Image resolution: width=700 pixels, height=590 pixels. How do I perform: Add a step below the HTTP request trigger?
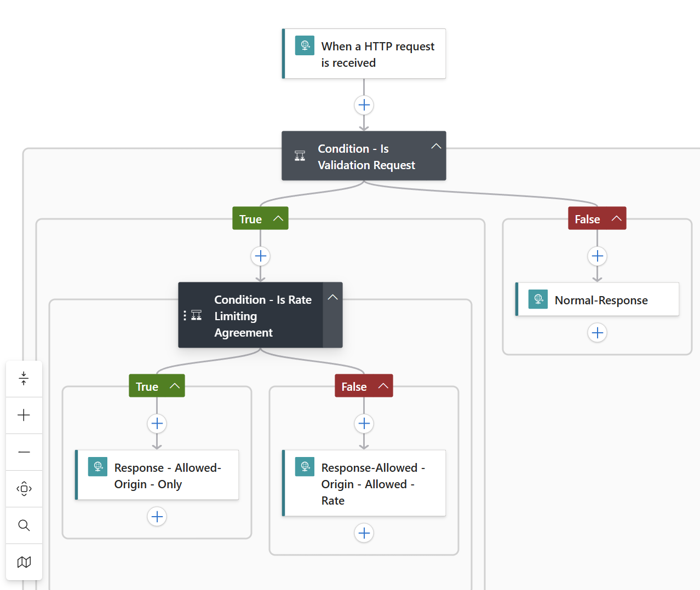(x=364, y=105)
